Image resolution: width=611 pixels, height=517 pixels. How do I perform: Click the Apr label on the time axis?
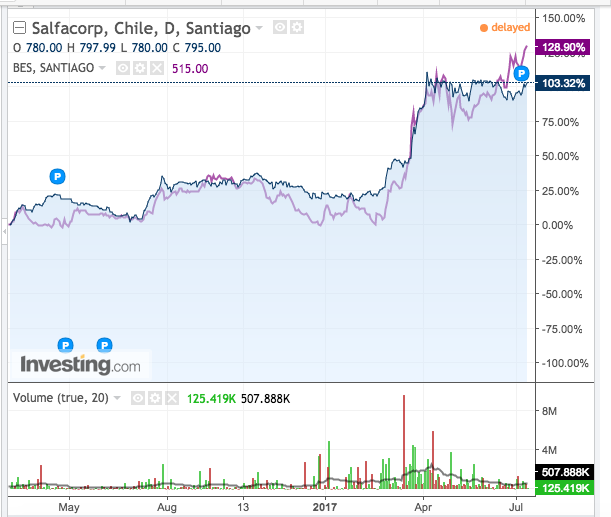click(x=423, y=507)
